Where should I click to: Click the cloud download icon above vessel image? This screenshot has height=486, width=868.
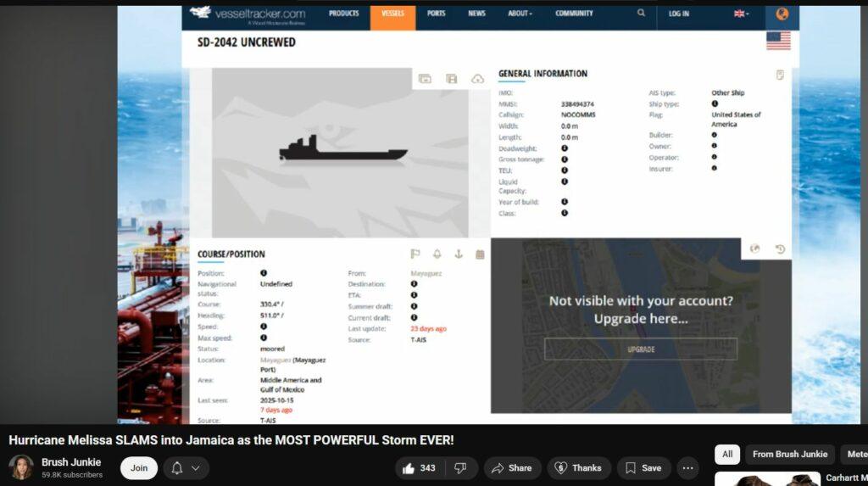[477, 79]
